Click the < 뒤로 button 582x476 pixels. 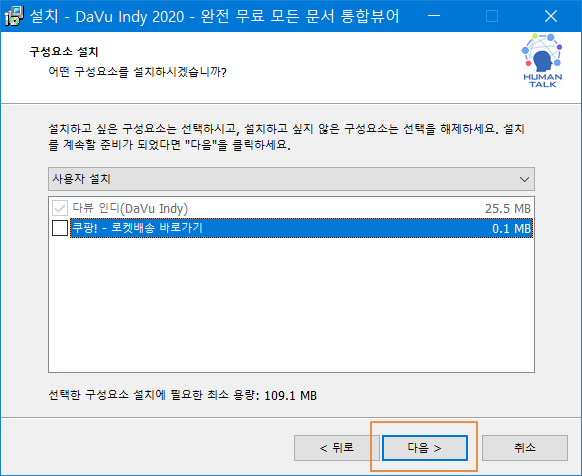coord(337,448)
